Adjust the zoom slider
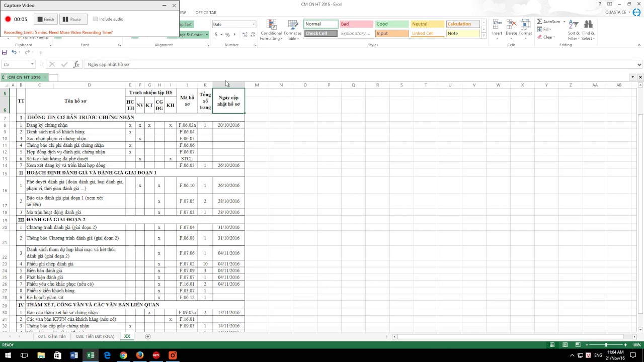 606,345
